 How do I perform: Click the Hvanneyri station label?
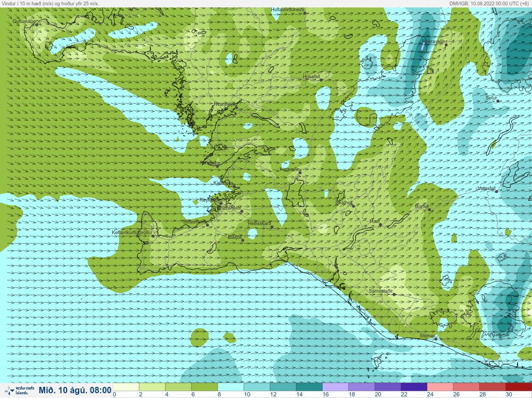225,104
